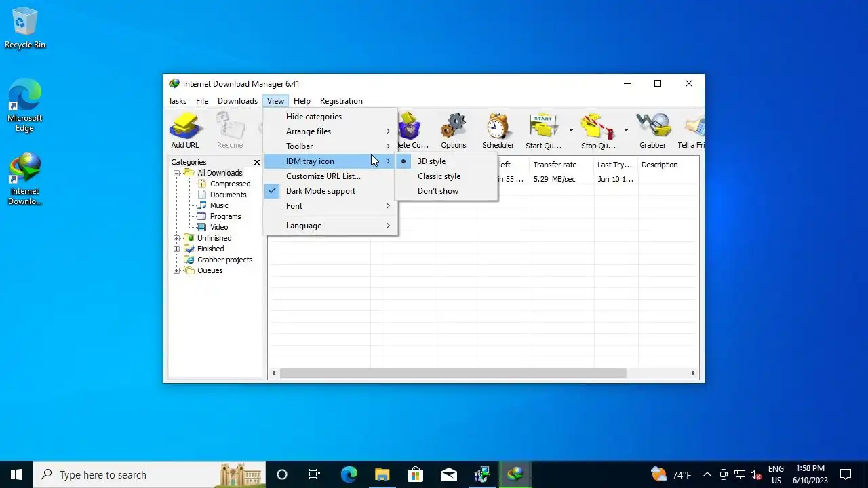Open the Stop Queue dropdown arrow

tap(626, 130)
